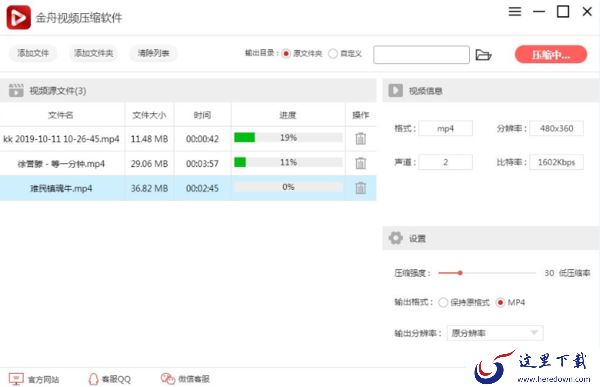The image size is (600, 387).
Task: Click the 19% progress bar
Action: coord(288,137)
